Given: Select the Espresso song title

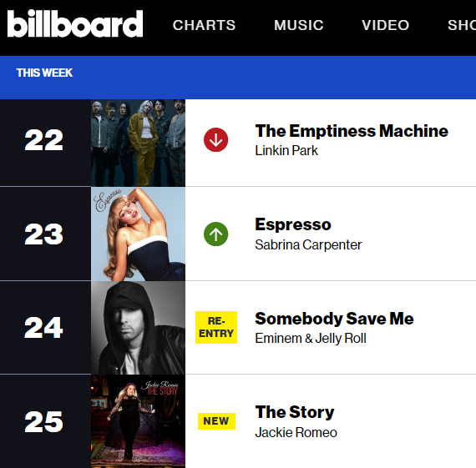Looking at the screenshot, I should pyautogui.click(x=293, y=224).
